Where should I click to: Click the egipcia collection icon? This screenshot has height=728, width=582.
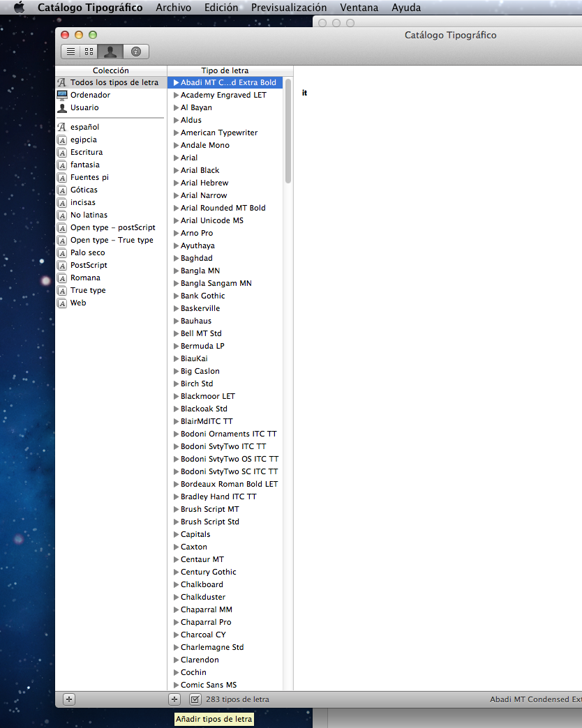click(62, 139)
